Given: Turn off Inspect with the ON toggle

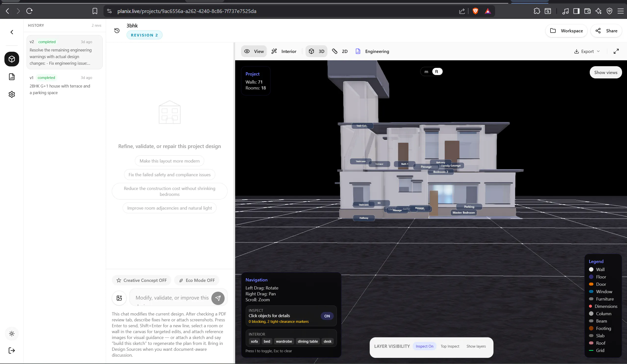Looking at the screenshot, I should [x=327, y=316].
